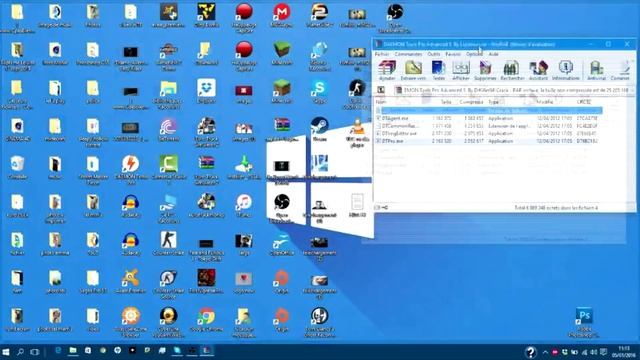
Task: Select the DTAgent.exe file row
Action: click(488, 118)
